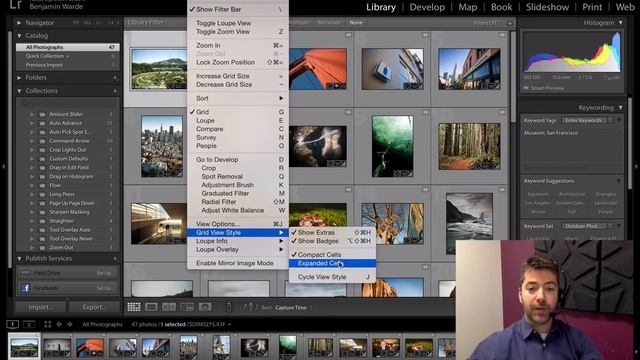This screenshot has height=360, width=640.
Task: Toggle Show Badges in submenu
Action: click(332, 241)
